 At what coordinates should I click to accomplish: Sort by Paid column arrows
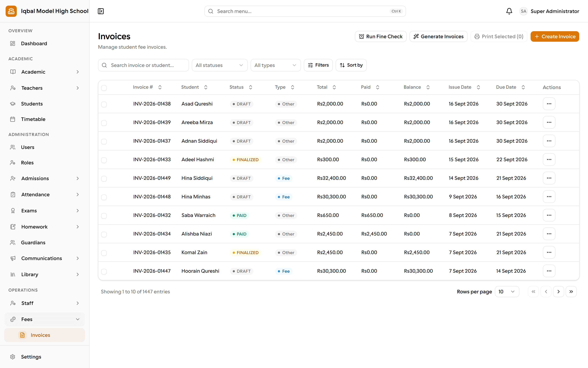coord(377,87)
